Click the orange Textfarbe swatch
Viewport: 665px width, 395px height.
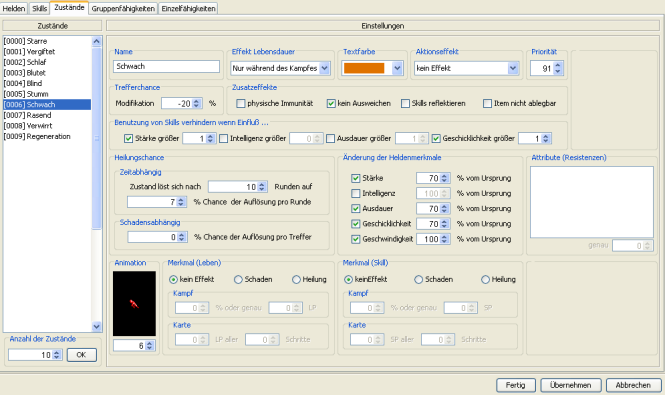364,68
